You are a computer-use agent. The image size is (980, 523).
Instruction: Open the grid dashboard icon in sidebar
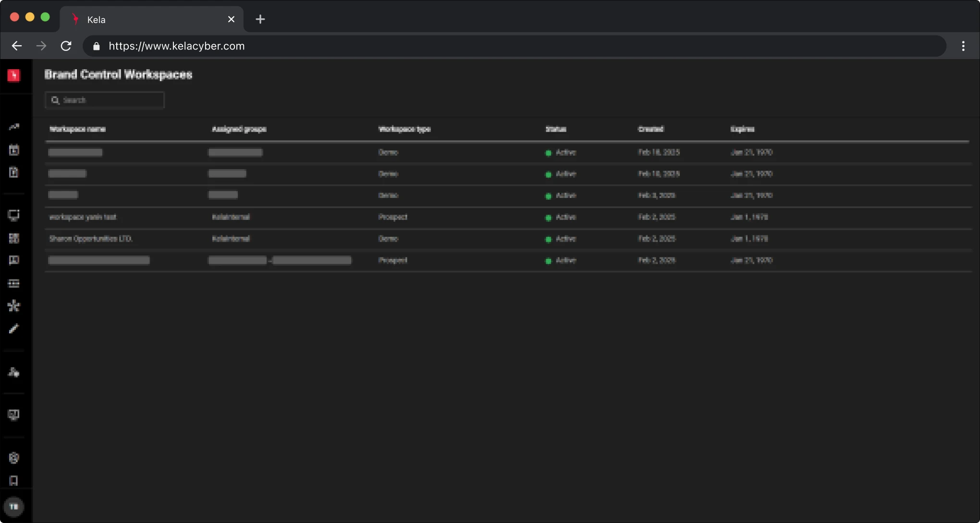tap(14, 238)
